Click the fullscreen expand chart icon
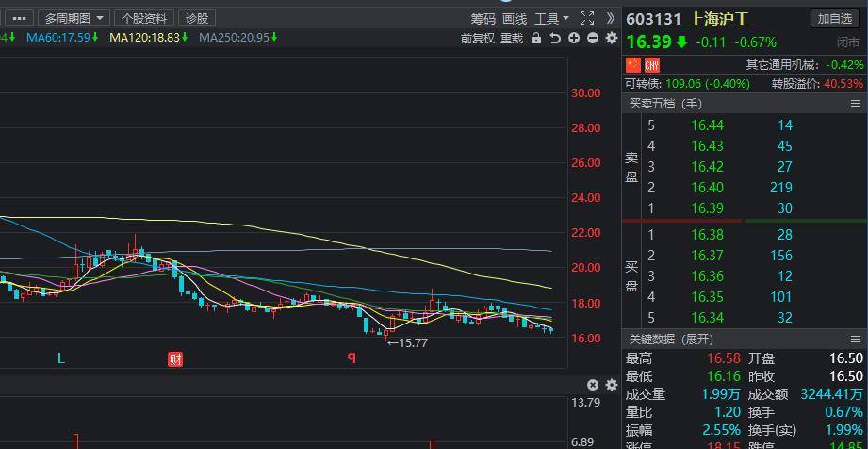The width and height of the screenshot is (868, 449). click(587, 18)
